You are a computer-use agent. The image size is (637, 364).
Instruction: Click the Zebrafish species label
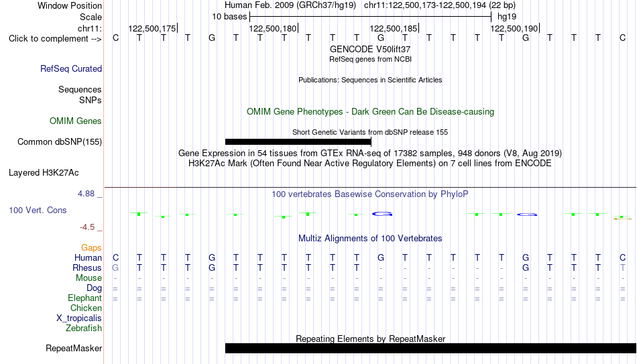[x=84, y=328]
